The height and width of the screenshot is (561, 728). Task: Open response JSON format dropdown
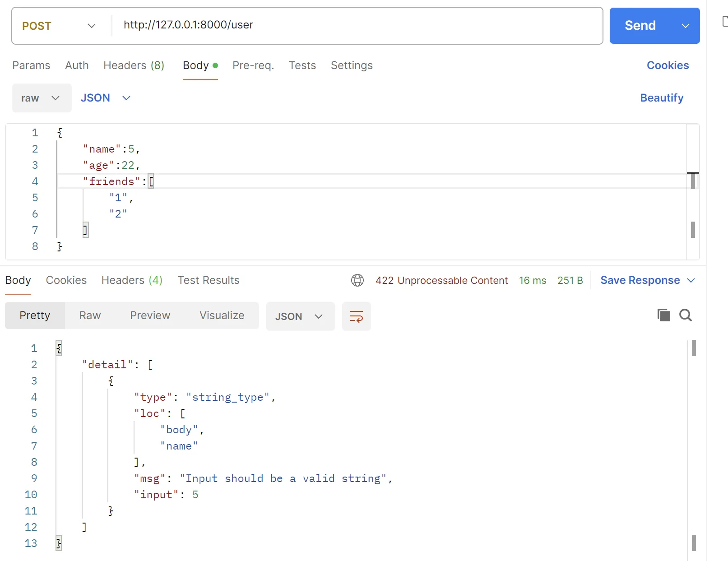click(300, 316)
